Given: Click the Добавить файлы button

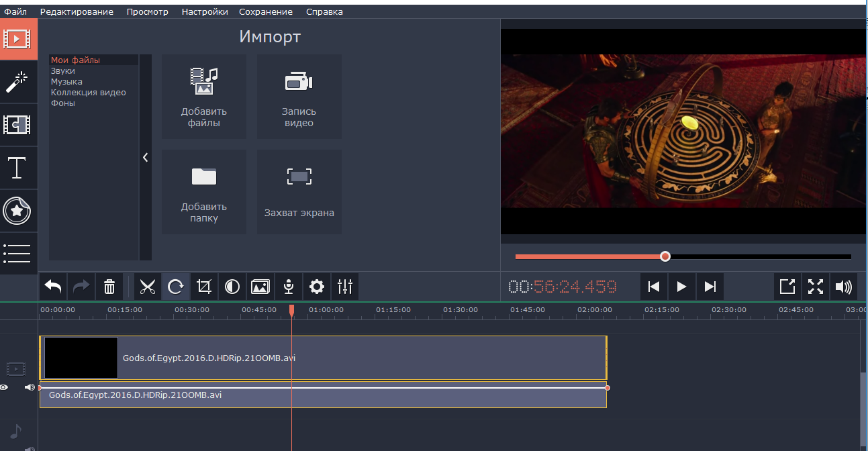Looking at the screenshot, I should [204, 97].
